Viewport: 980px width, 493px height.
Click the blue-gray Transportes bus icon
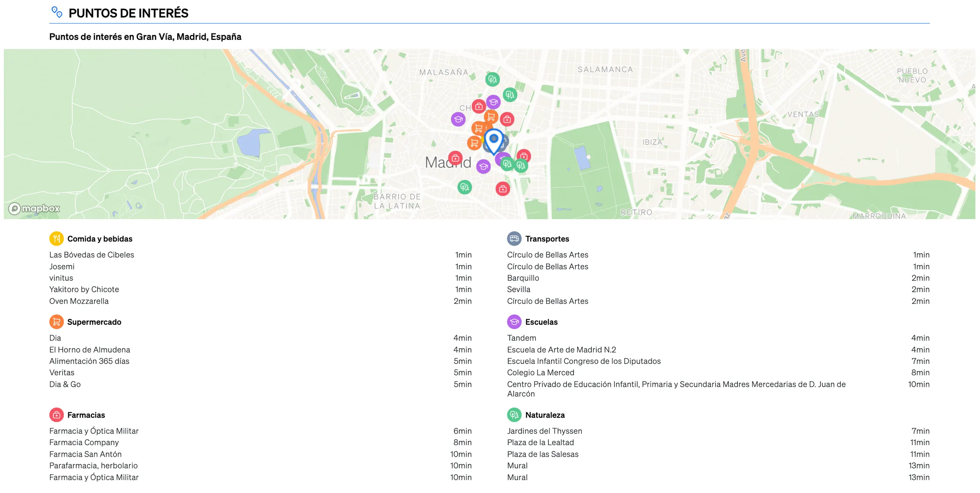tap(514, 239)
